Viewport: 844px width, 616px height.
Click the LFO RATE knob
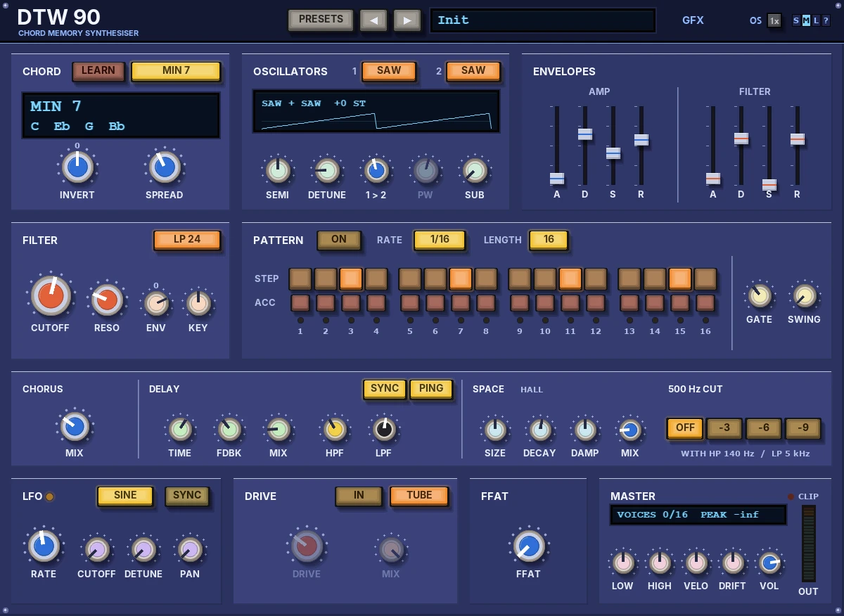click(x=44, y=546)
